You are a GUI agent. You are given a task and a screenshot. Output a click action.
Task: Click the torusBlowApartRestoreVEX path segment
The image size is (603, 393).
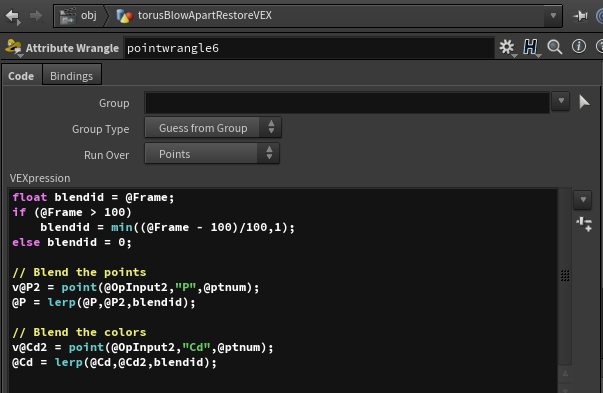[x=194, y=16]
